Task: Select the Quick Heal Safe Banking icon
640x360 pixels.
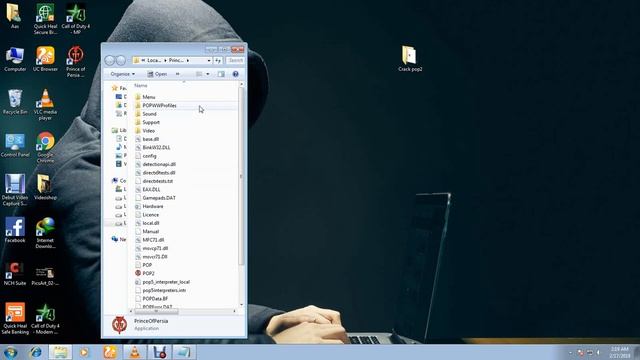Action: tap(15, 318)
